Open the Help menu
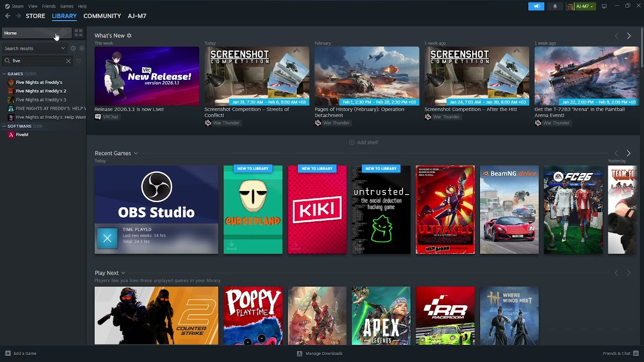The image size is (644, 362). pos(82,6)
